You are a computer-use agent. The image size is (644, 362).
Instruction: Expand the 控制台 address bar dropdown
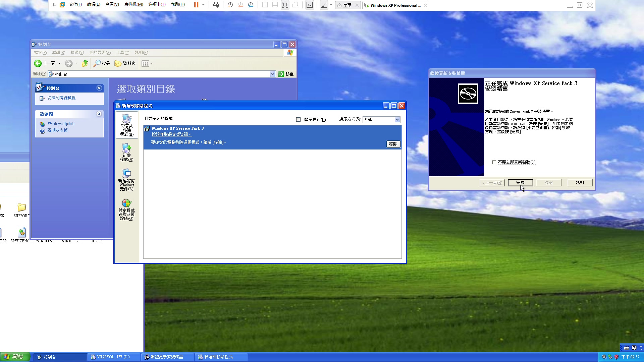pos(273,74)
